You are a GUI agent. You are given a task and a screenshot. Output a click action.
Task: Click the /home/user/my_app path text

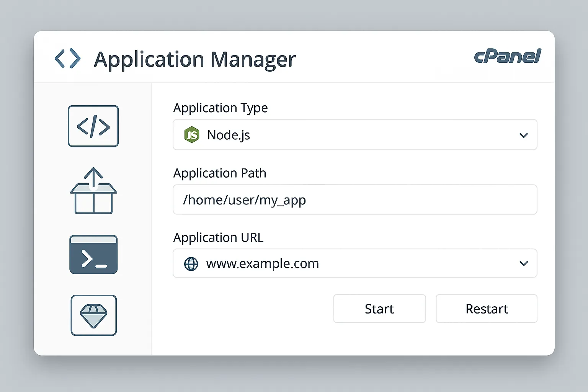[244, 200]
